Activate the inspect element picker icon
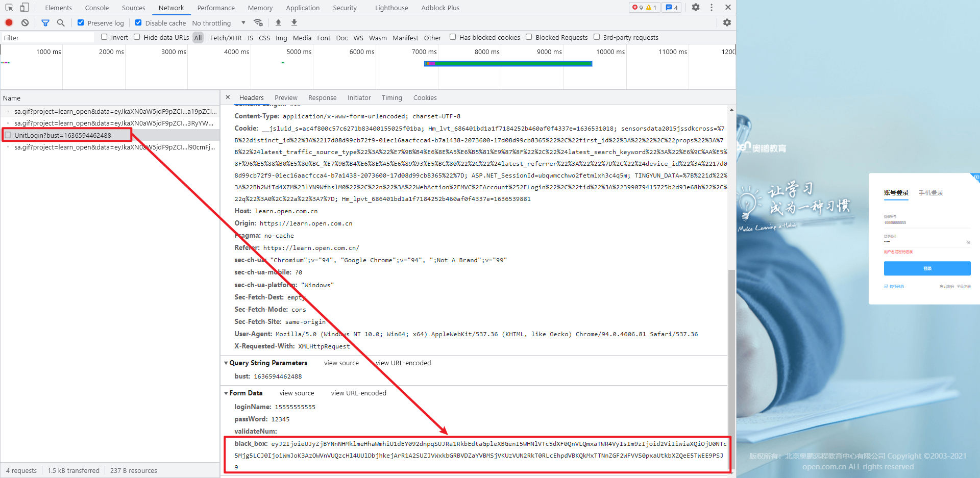This screenshot has height=478, width=980. pyautogui.click(x=9, y=8)
